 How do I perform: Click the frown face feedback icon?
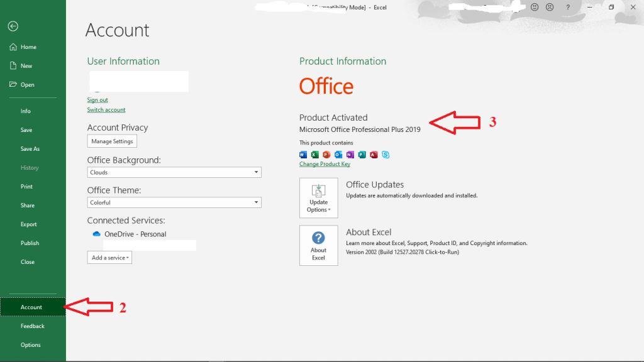tap(550, 7)
